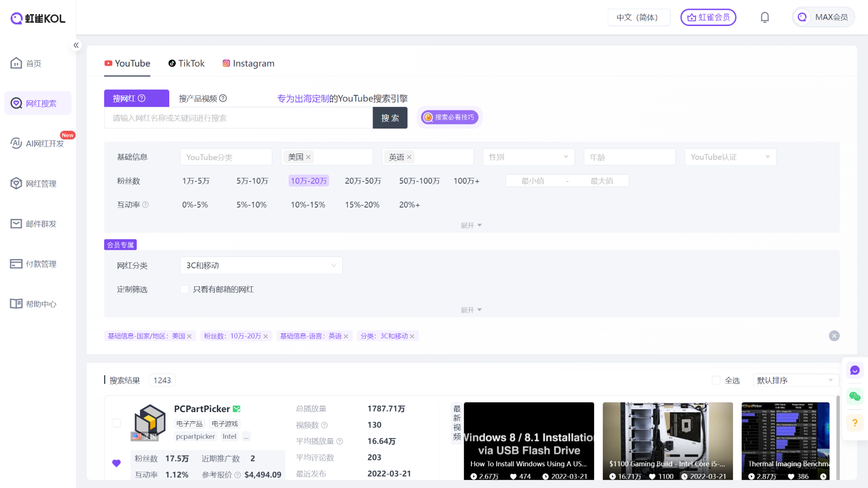
Task: Open 默认排序 sort dropdown
Action: (x=796, y=380)
